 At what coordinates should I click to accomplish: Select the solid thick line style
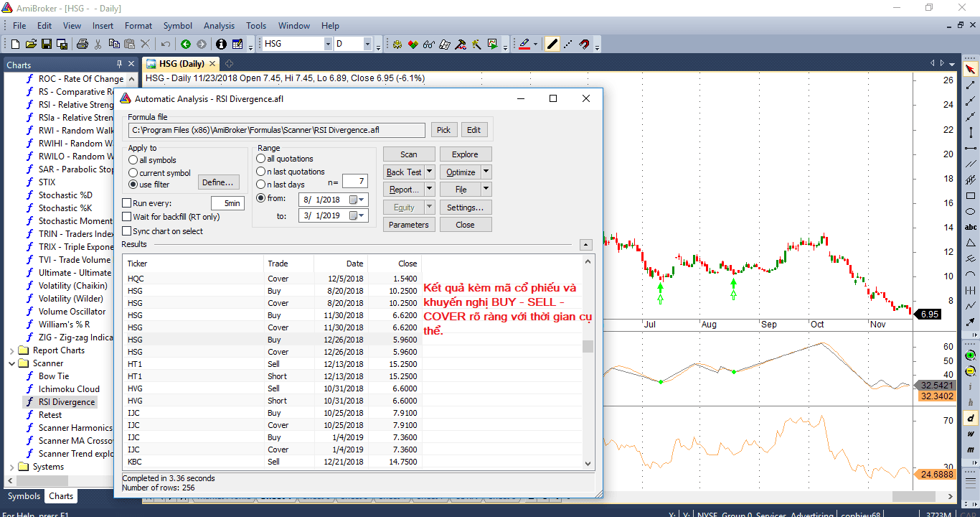pos(552,45)
